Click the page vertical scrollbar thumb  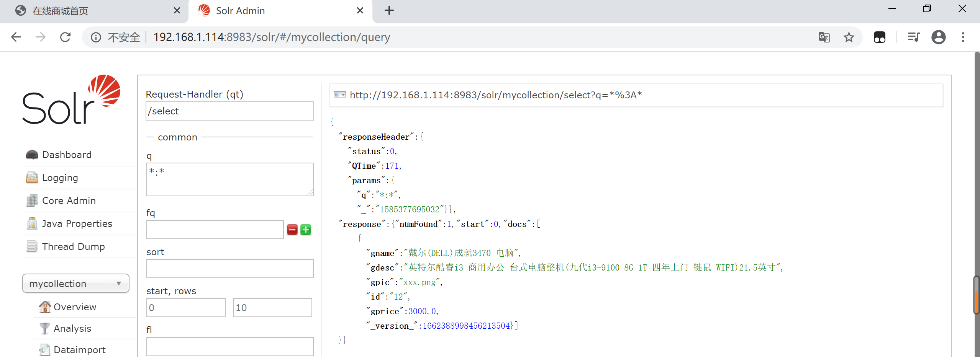pos(977,295)
